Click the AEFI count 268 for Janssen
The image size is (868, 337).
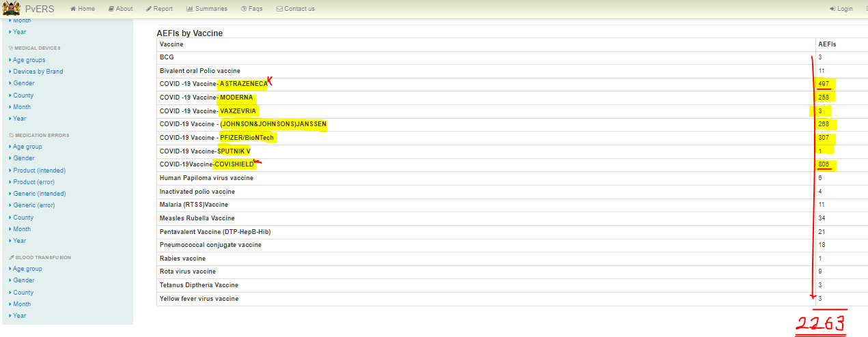click(824, 124)
